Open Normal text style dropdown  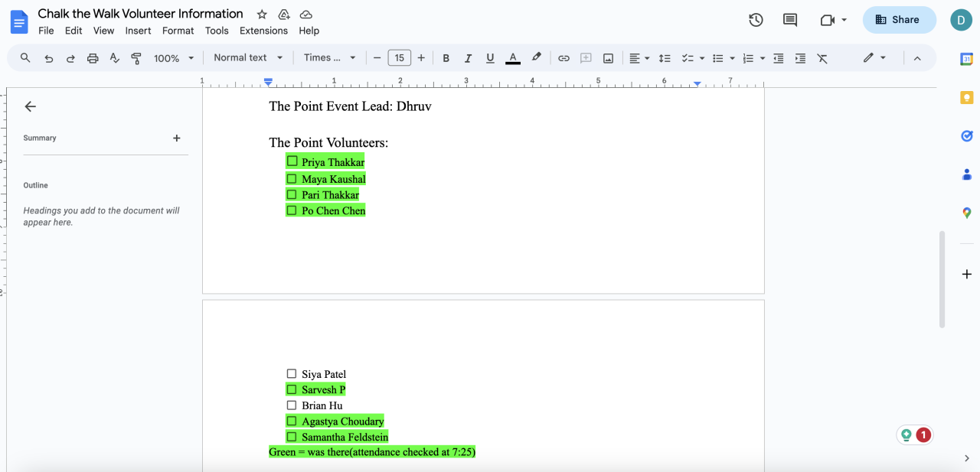(248, 58)
